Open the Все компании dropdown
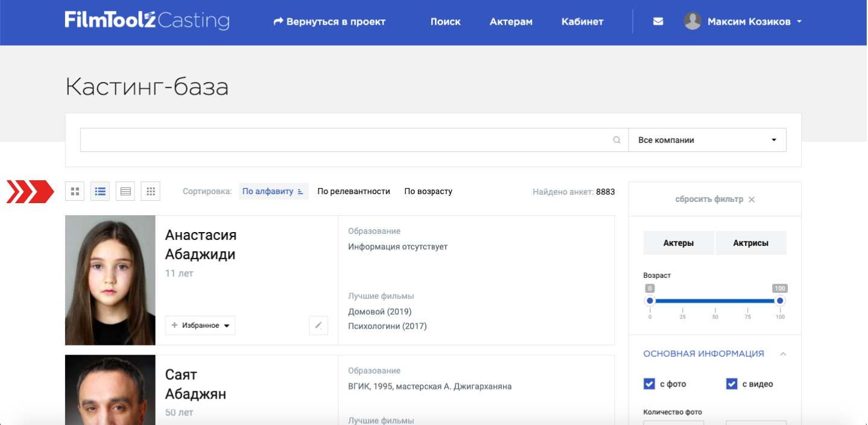Image resolution: width=868 pixels, height=425 pixels. coord(708,140)
